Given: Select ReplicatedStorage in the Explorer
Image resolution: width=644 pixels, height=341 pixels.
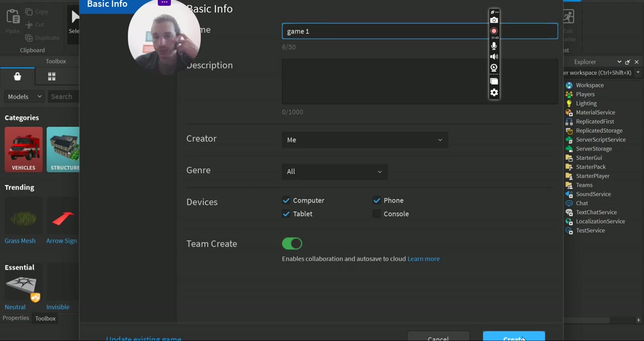Looking at the screenshot, I should (599, 130).
